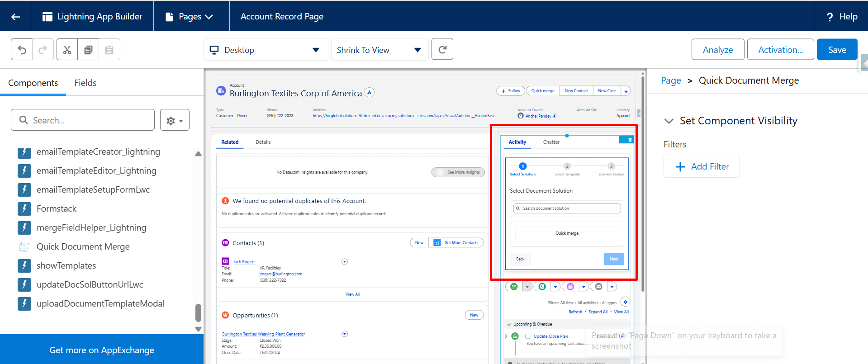
Task: Click the Analyze button
Action: point(718,50)
